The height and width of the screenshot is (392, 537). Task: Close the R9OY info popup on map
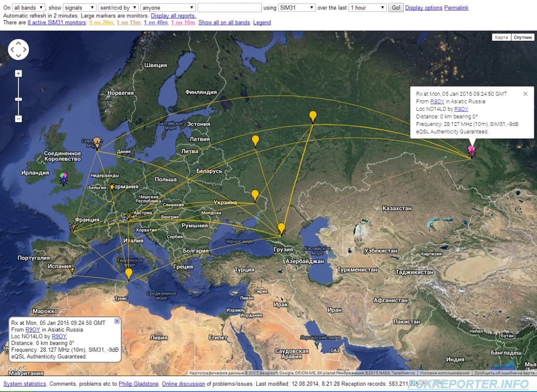tap(525, 94)
